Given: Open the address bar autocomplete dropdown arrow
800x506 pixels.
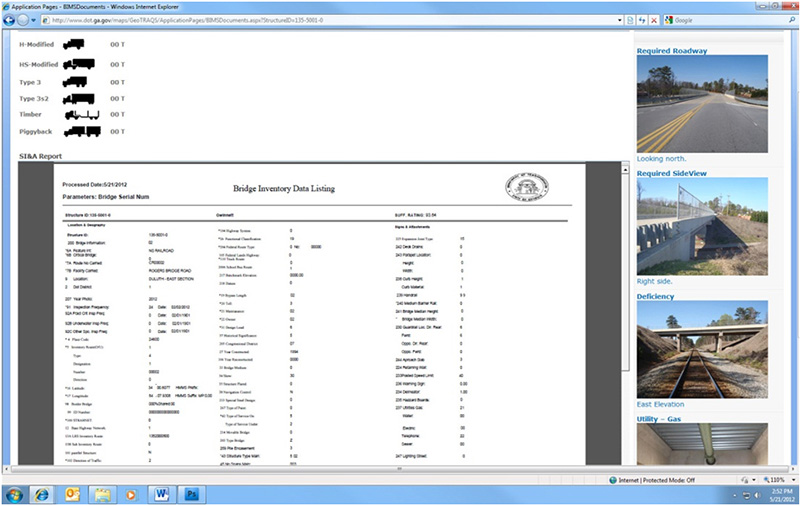Looking at the screenshot, I should click(x=620, y=20).
